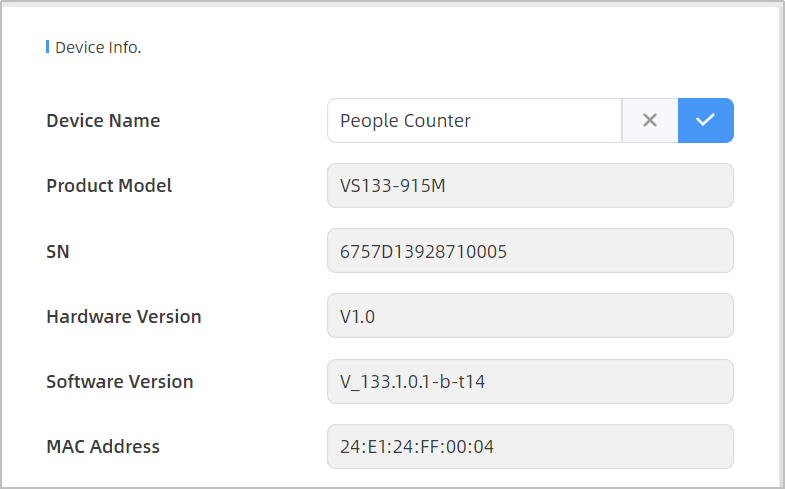Click the Product Model field showing VS133-915M
The height and width of the screenshot is (490, 785).
click(x=530, y=186)
